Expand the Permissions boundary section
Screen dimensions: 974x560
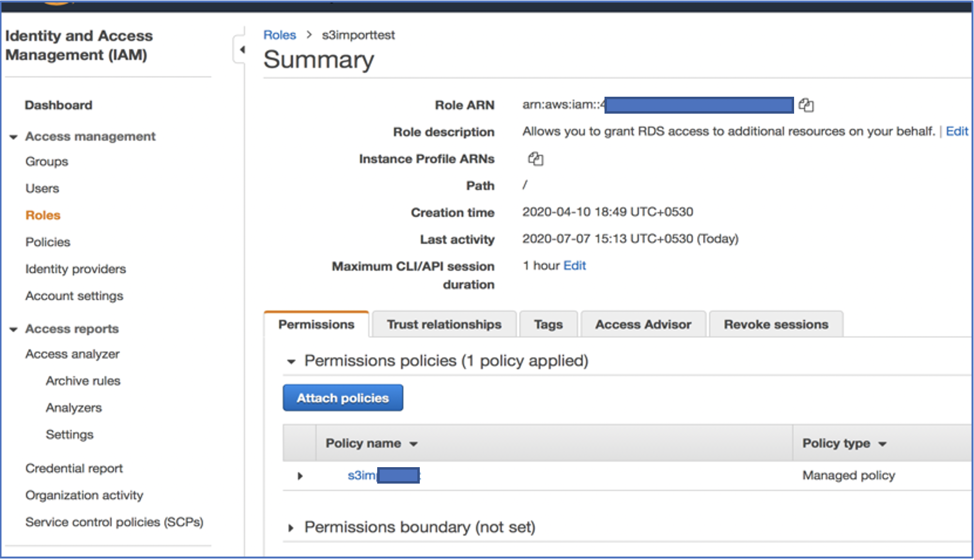pos(291,528)
